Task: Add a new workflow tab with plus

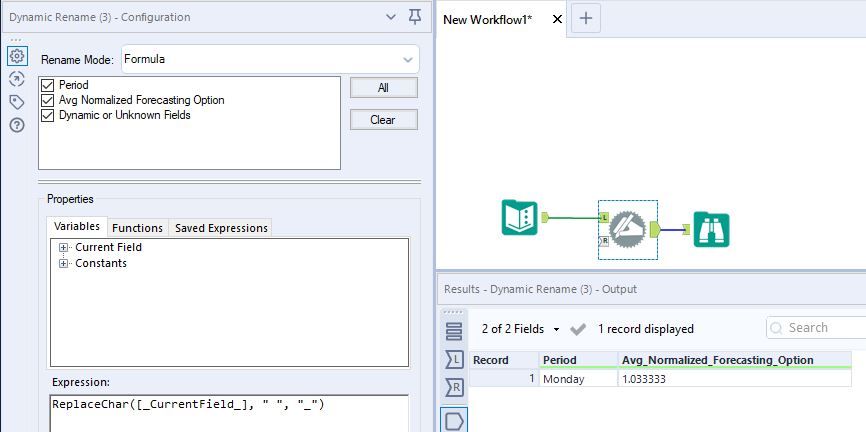Action: point(585,18)
